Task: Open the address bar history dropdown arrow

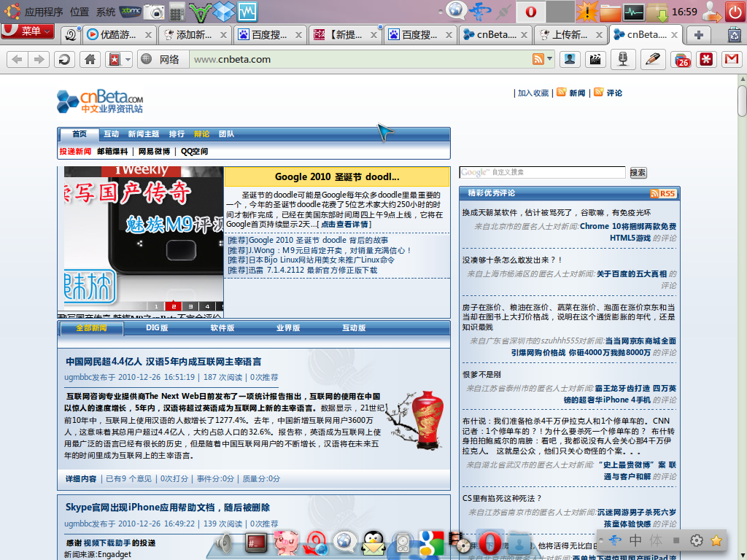Action: tap(549, 60)
